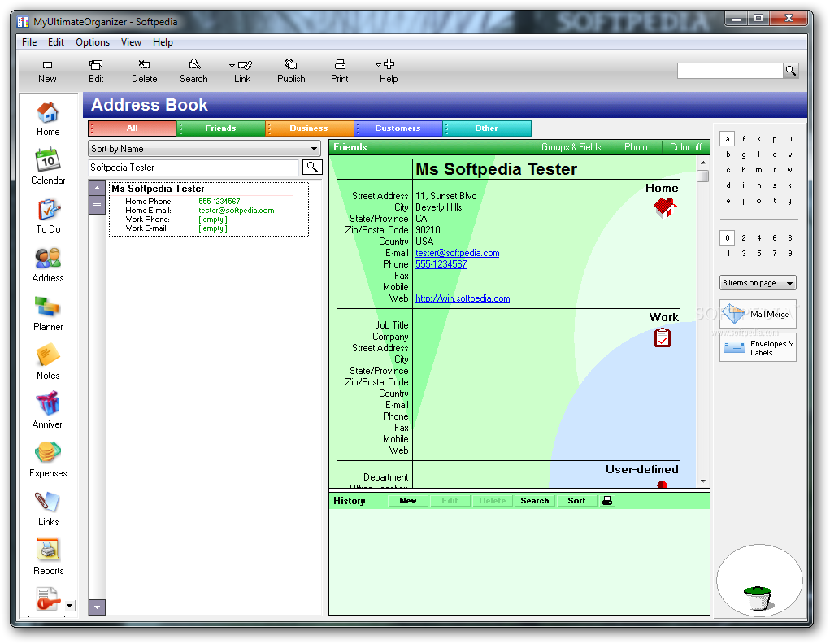The width and height of the screenshot is (830, 644).
Task: Click the Print toolbar icon
Action: point(340,71)
